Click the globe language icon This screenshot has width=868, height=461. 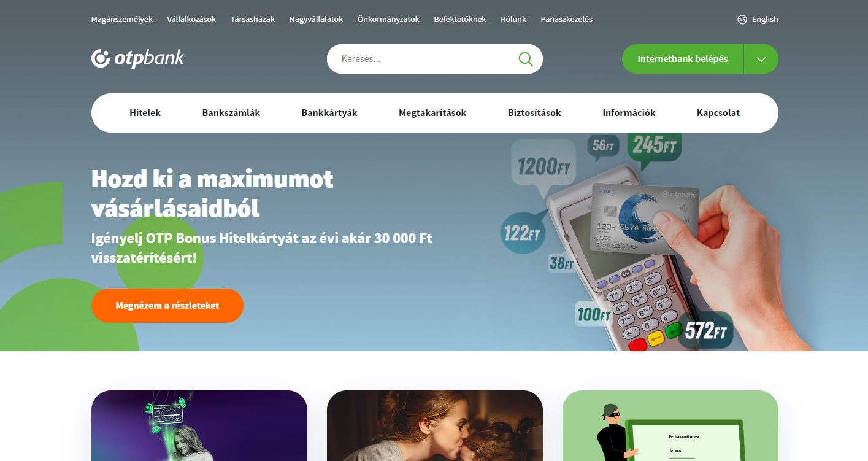tap(742, 20)
